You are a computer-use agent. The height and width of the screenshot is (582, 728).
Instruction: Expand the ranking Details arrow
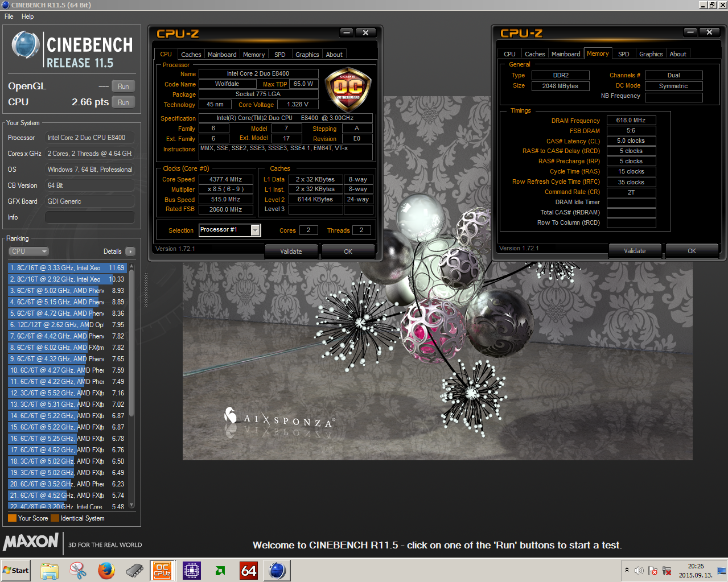tap(130, 251)
